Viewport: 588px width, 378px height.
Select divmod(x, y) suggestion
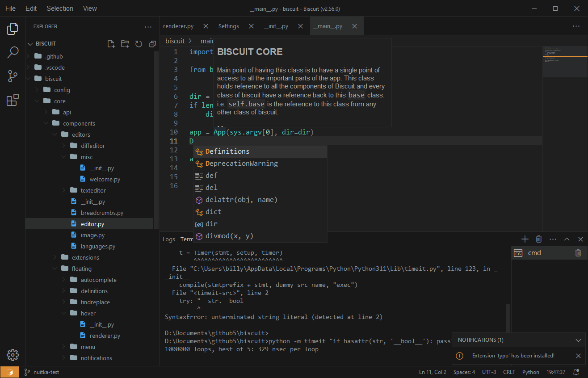coord(260,236)
